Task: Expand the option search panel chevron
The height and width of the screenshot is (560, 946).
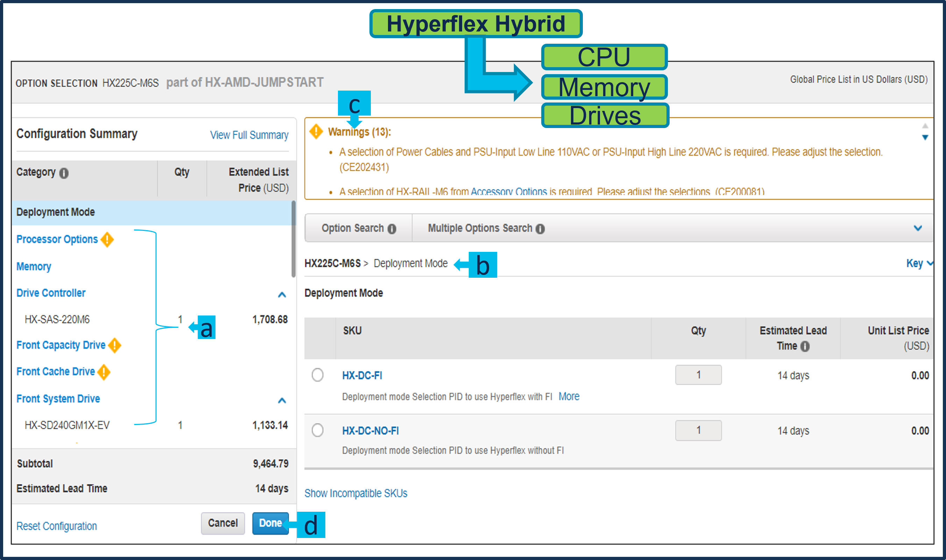Action: tap(918, 228)
